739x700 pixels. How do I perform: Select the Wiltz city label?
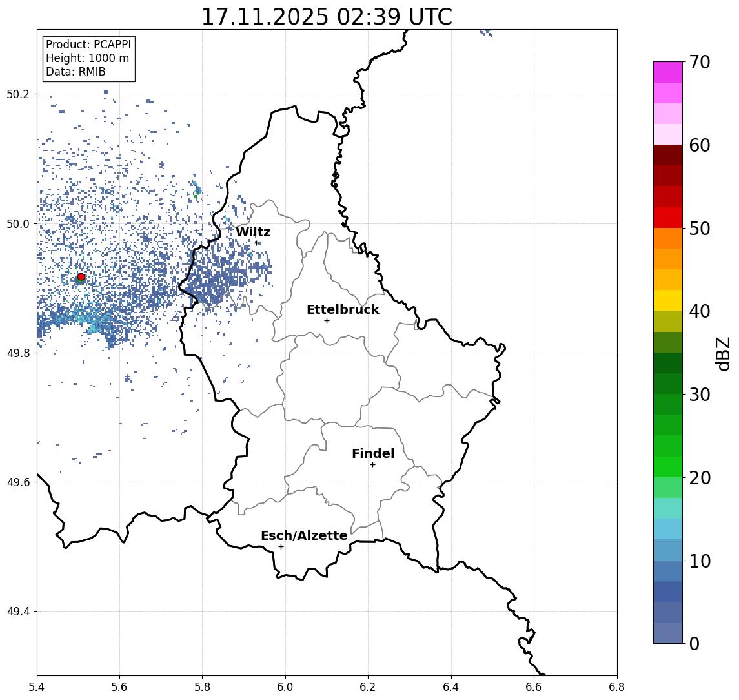point(253,232)
